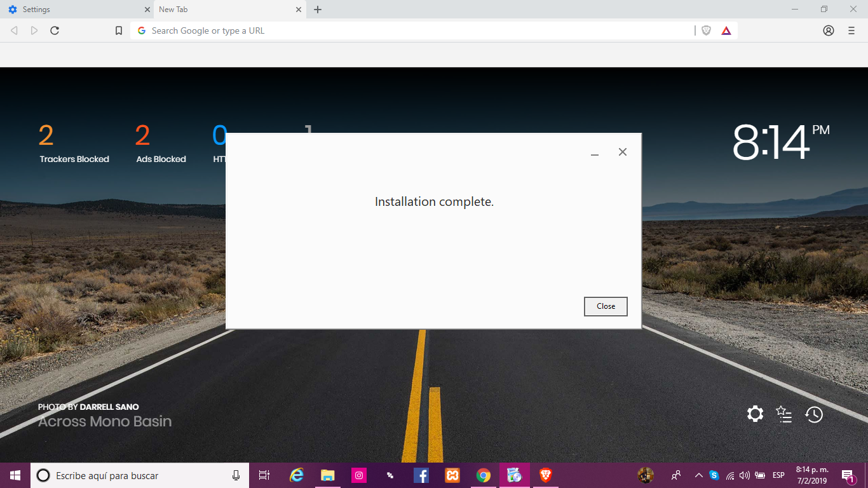
Task: Go forward to the next page
Action: click(34, 30)
